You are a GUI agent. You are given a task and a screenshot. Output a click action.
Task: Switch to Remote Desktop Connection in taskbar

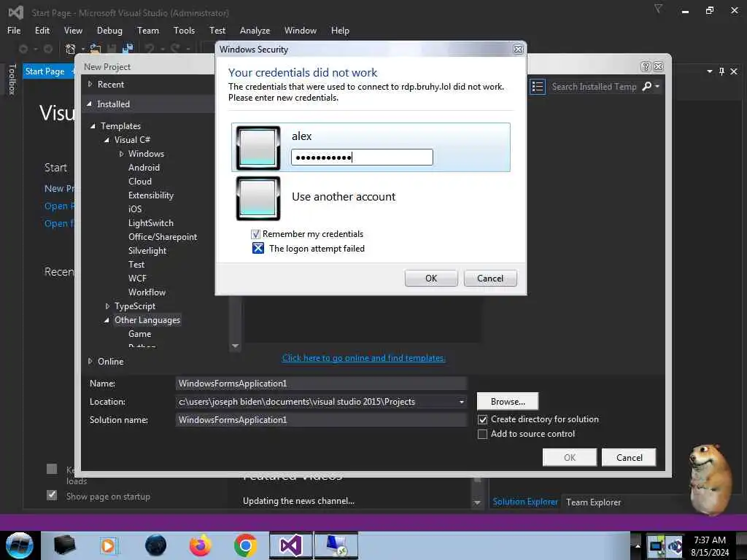click(x=336, y=545)
